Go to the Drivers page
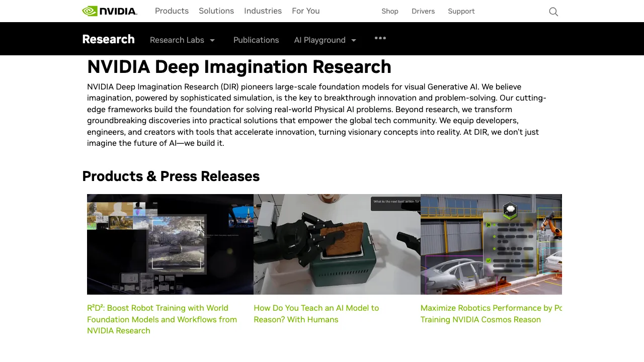The width and height of the screenshot is (644, 362). tap(423, 11)
